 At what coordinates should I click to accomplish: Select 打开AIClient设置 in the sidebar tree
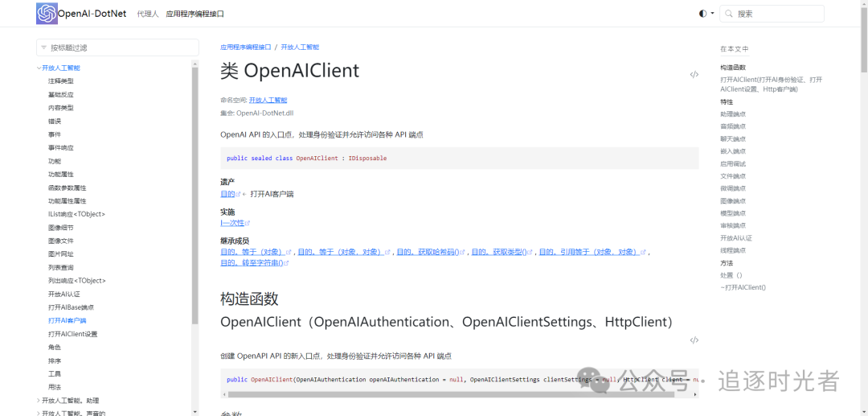[72, 334]
